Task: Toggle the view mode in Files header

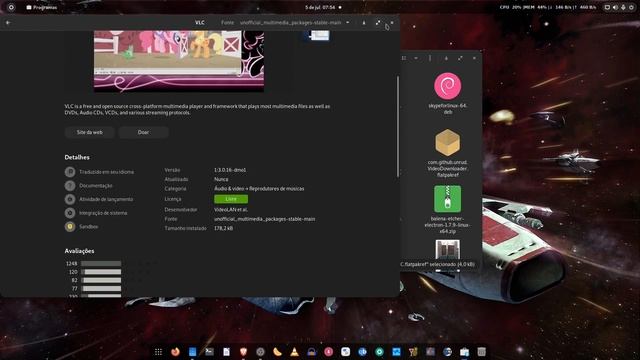Action: (x=404, y=58)
